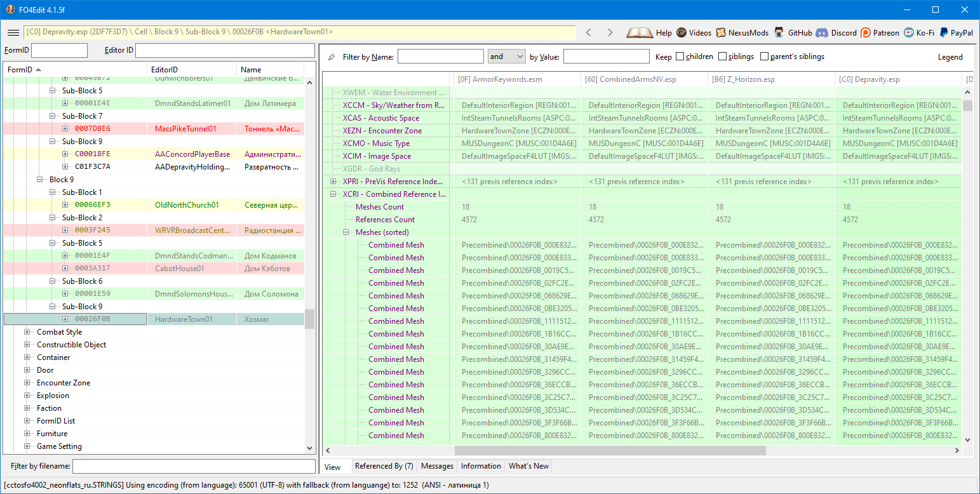Expand the Combat Style tree node

(27, 332)
